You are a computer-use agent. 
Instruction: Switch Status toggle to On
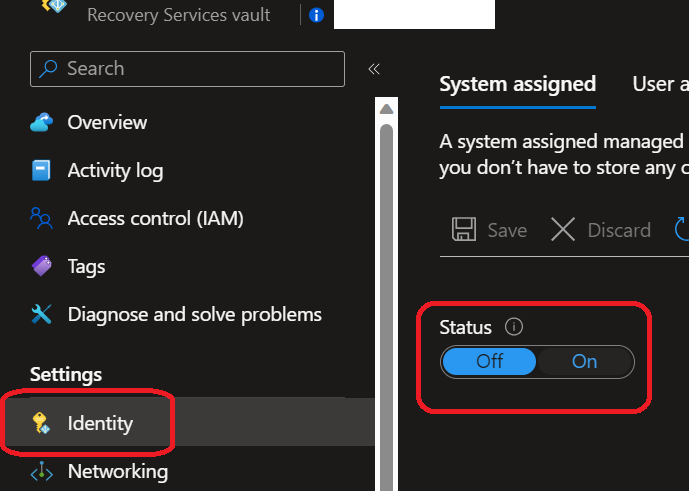tap(585, 362)
